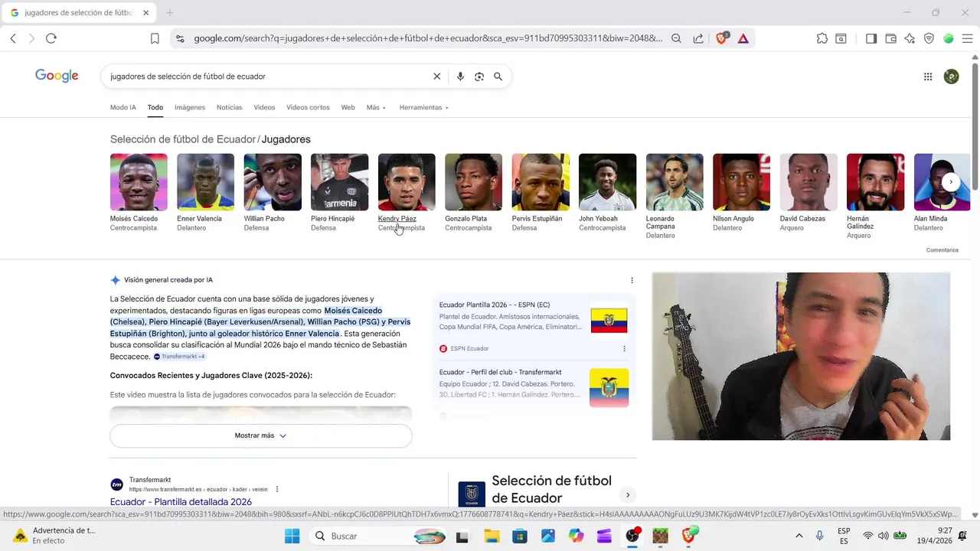Screen dimensions: 980x551
Task: Clear the search box with the X
Action: tap(437, 77)
